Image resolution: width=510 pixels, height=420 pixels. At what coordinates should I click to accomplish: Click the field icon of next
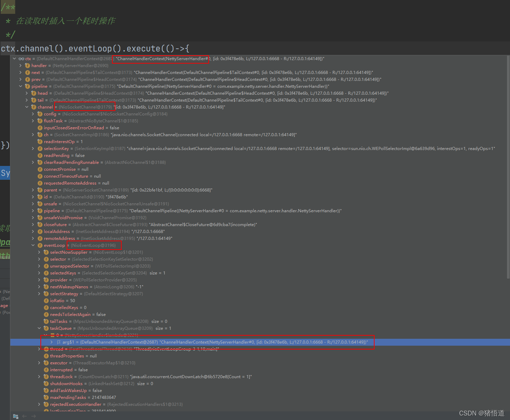28,73
